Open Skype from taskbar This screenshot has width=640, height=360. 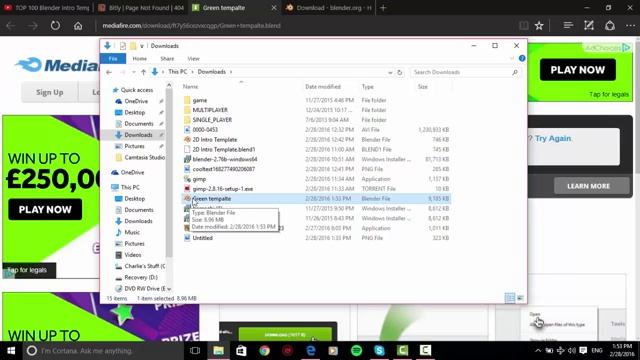coord(379,351)
